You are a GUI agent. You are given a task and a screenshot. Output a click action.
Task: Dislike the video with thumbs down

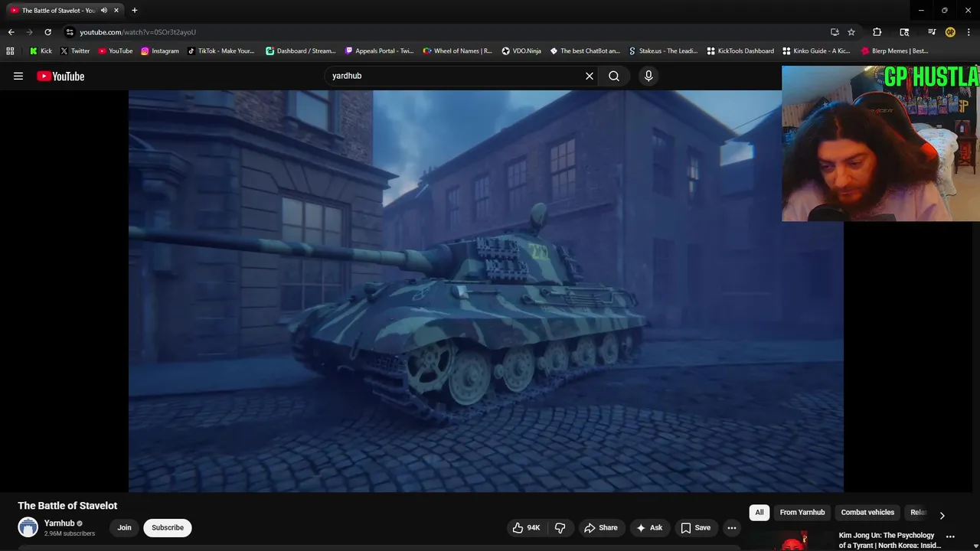(x=560, y=527)
